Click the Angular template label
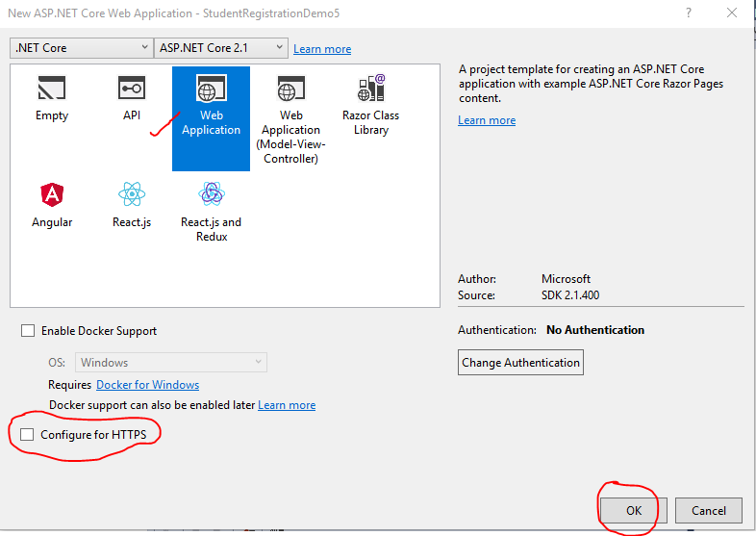Image resolution: width=756 pixels, height=536 pixels. pos(52,222)
